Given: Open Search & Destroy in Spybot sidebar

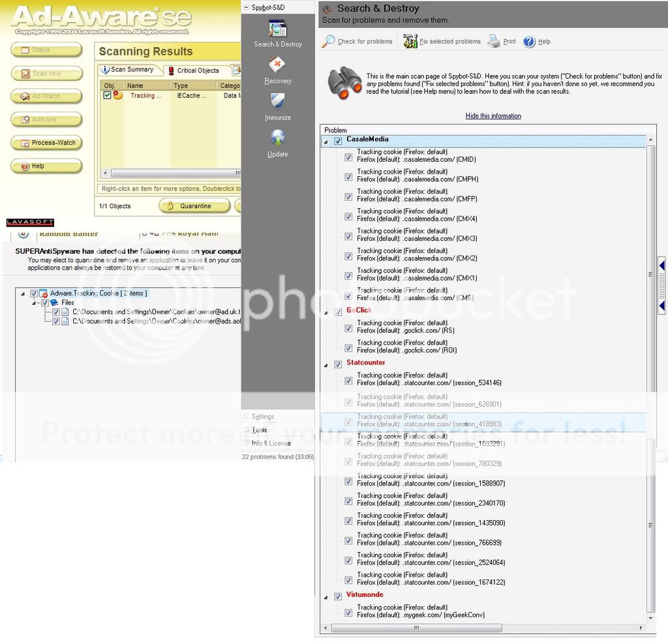Looking at the screenshot, I should tap(278, 33).
